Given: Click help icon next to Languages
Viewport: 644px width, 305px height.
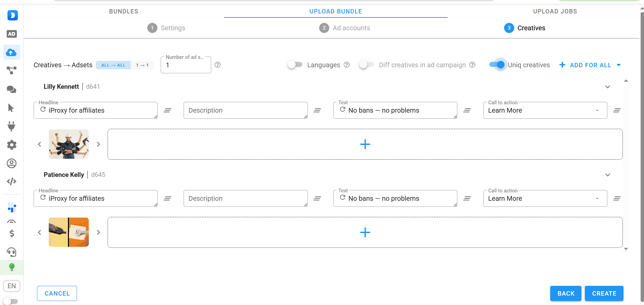Looking at the screenshot, I should (x=347, y=65).
